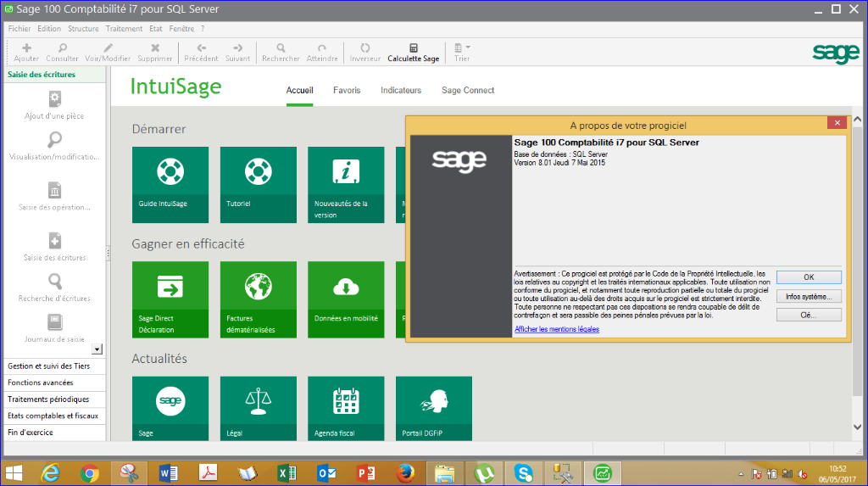Click the Infos système... button
The width and height of the screenshot is (868, 486).
coord(809,297)
